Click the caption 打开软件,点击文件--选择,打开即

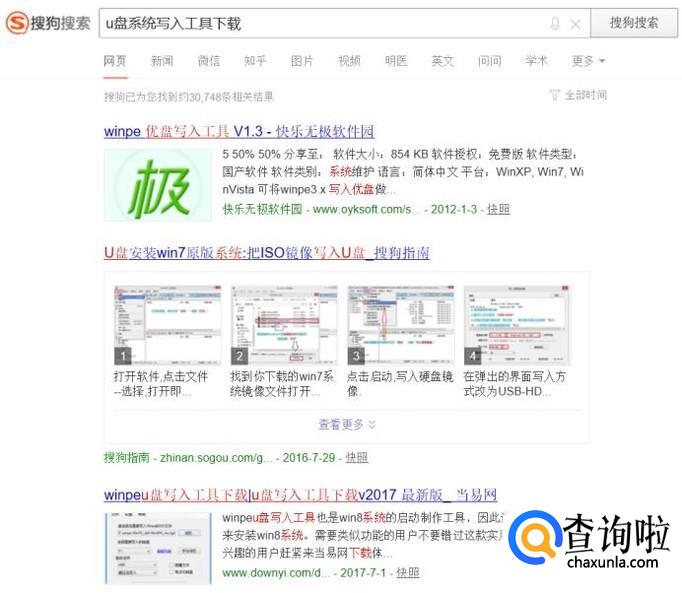[x=161, y=384]
